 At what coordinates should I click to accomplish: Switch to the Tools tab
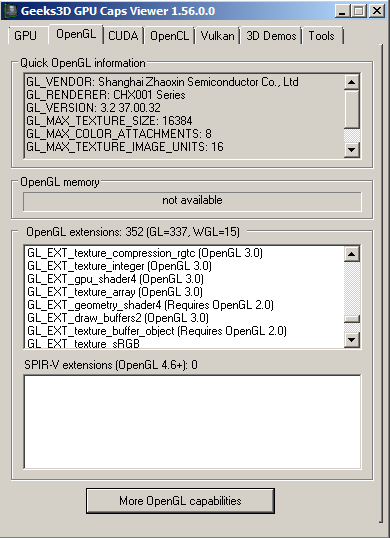(x=321, y=36)
